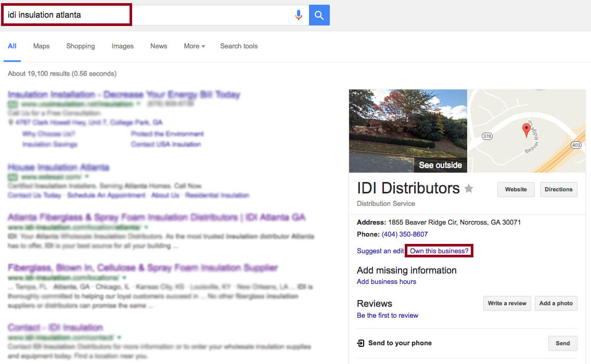
Task: Click the Schedule An Appointment sitelink
Action: (106, 195)
